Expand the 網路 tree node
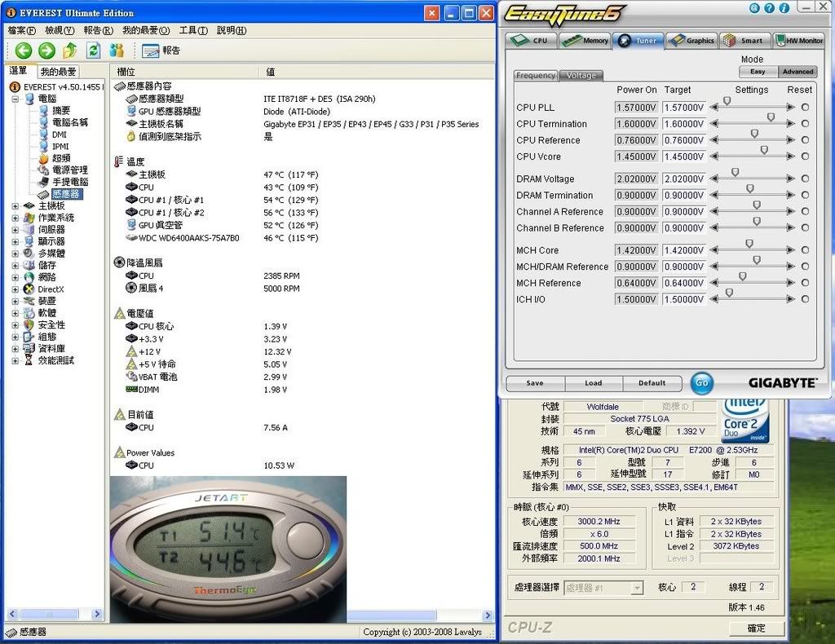 click(15, 277)
